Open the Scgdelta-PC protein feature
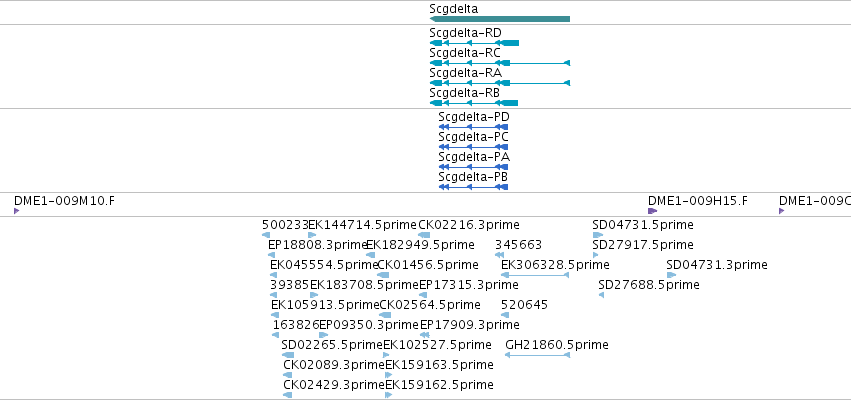This screenshot has width=851, height=400. coord(473,147)
